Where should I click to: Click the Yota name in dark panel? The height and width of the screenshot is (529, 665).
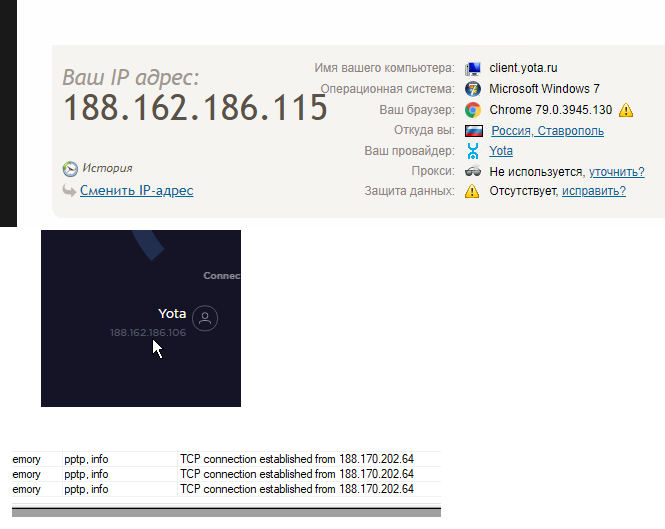point(172,313)
